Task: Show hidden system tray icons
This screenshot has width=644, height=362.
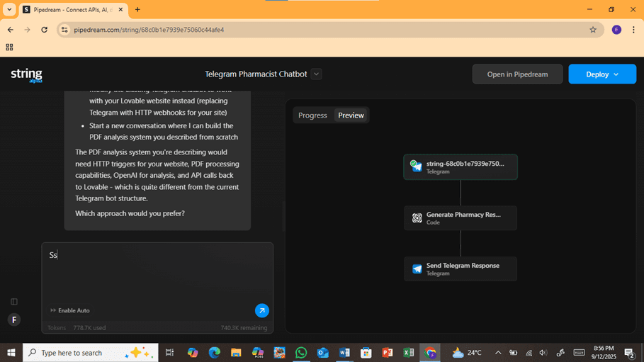Action: (x=498, y=353)
